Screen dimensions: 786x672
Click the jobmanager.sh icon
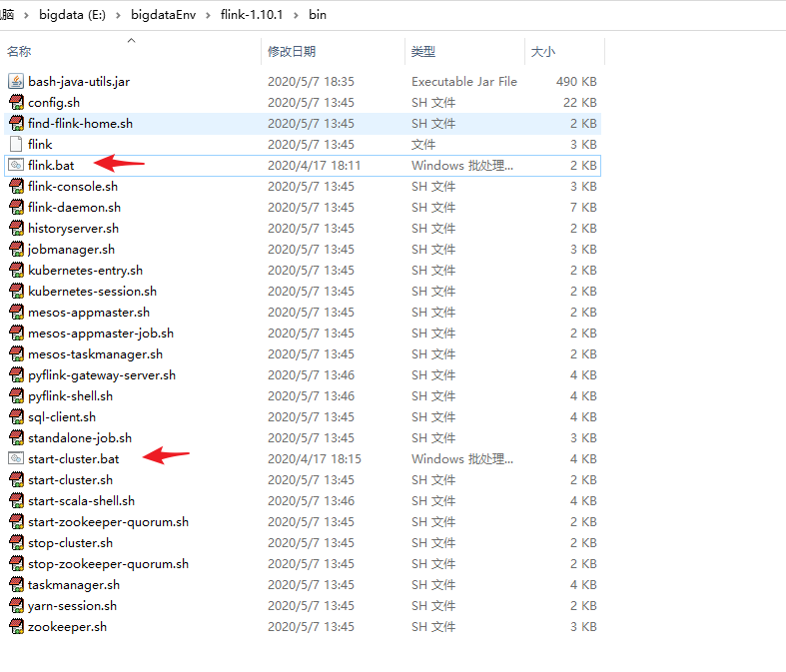point(16,249)
